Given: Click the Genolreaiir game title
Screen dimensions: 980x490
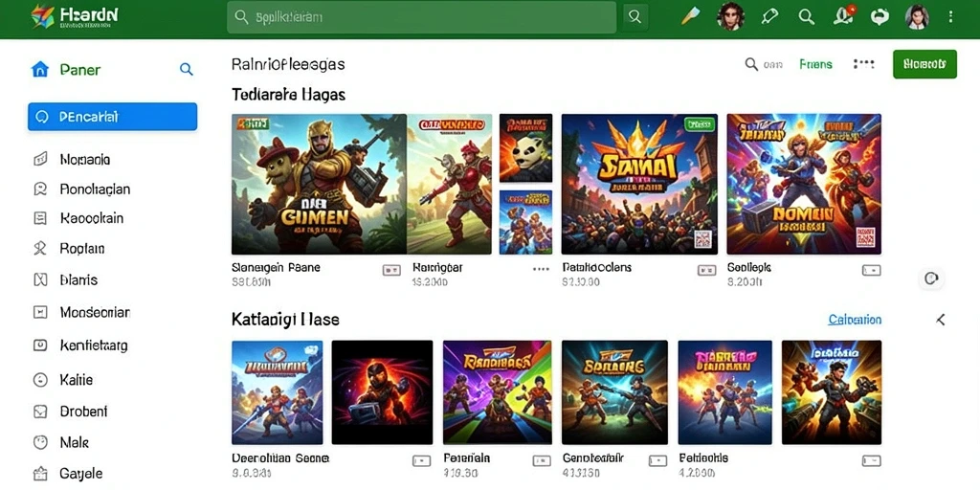Looking at the screenshot, I should coord(594,458).
